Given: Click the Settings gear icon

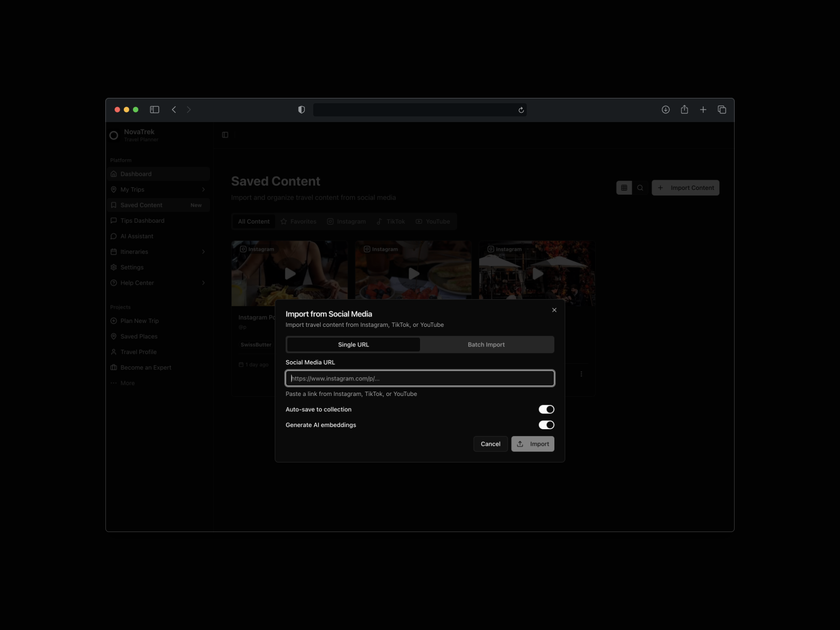Looking at the screenshot, I should point(114,267).
